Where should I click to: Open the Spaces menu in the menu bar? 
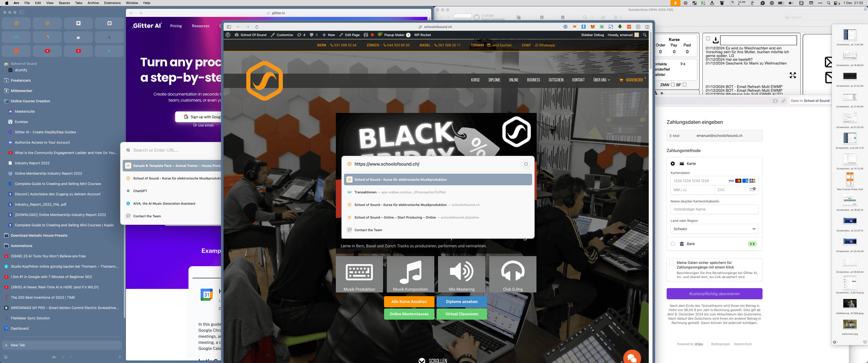[x=64, y=3]
